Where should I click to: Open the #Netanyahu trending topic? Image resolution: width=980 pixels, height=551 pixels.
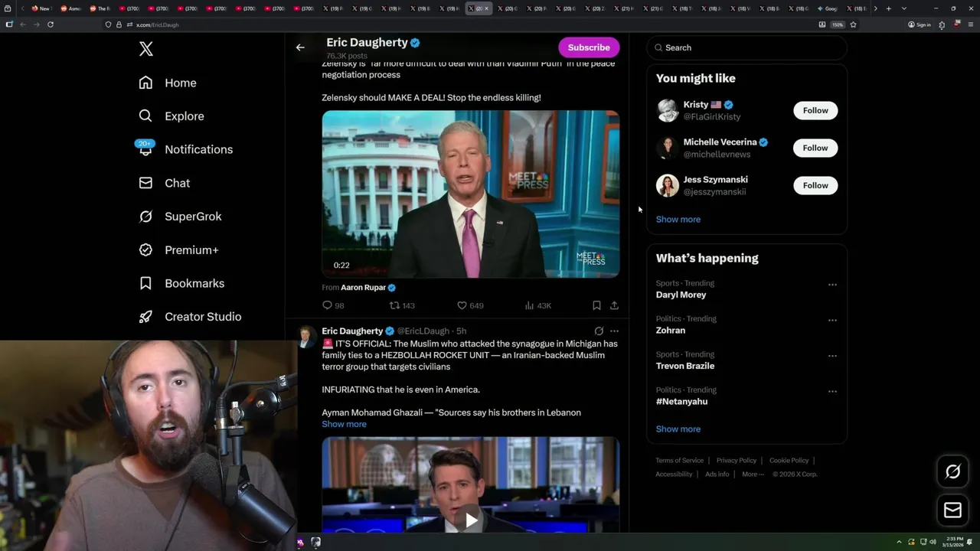pyautogui.click(x=681, y=402)
